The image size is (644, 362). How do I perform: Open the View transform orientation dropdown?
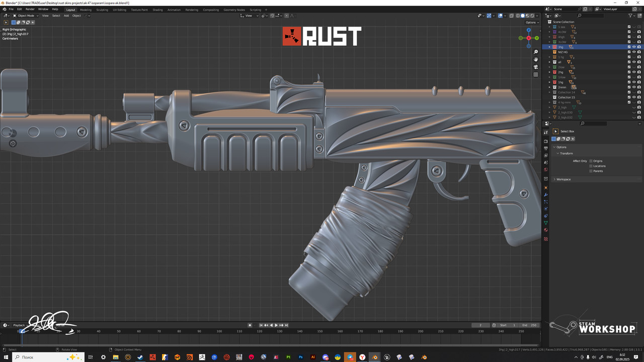pyautogui.click(x=250, y=16)
